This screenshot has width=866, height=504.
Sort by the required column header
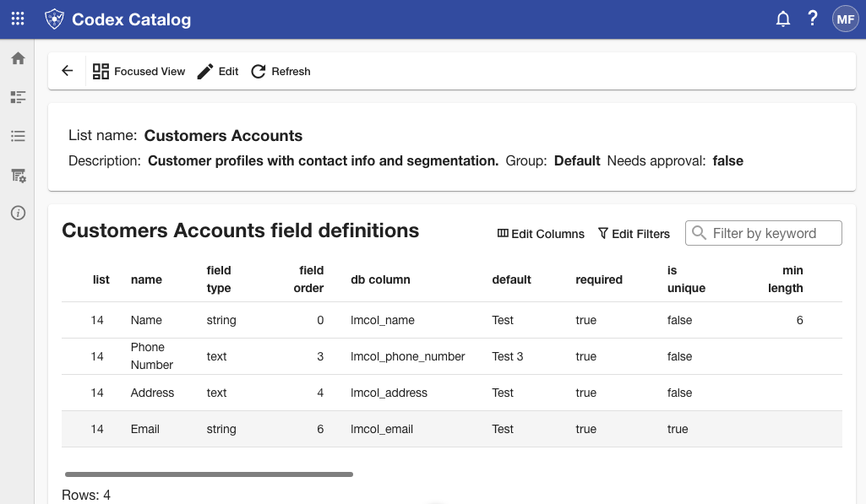tap(599, 279)
